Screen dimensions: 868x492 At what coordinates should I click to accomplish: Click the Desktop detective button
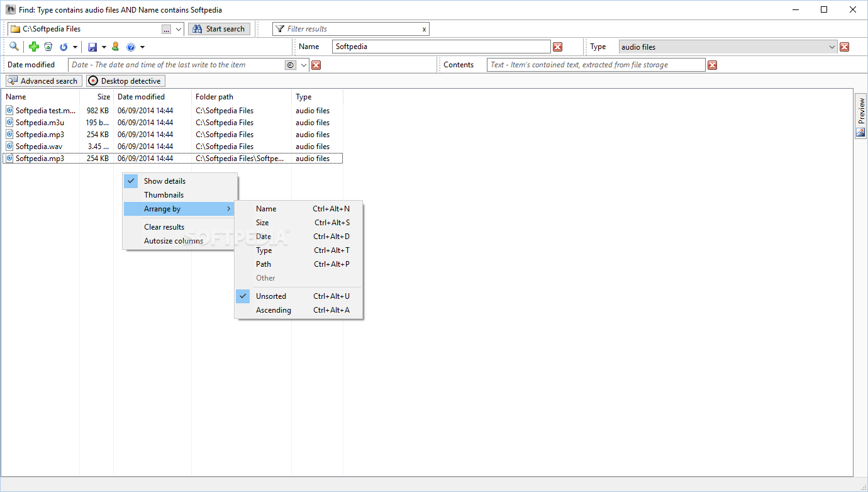click(x=126, y=81)
